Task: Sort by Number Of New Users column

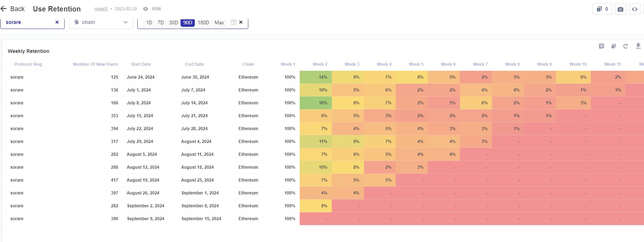Action: (x=95, y=64)
